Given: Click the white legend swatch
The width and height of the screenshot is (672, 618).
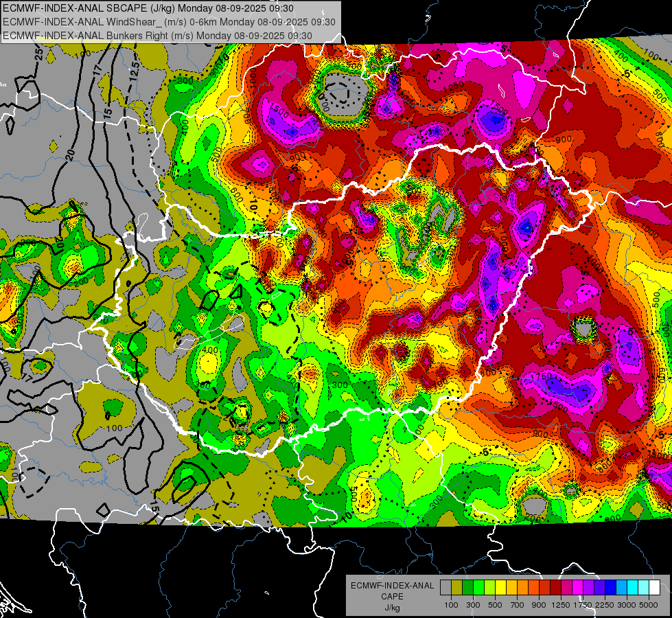Looking at the screenshot, I should (654, 588).
